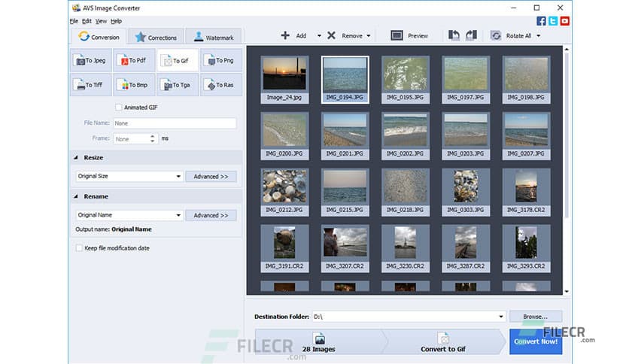Select the IMG_3191.CR2 thumbnail
This screenshot has width=629, height=364.
click(x=284, y=248)
